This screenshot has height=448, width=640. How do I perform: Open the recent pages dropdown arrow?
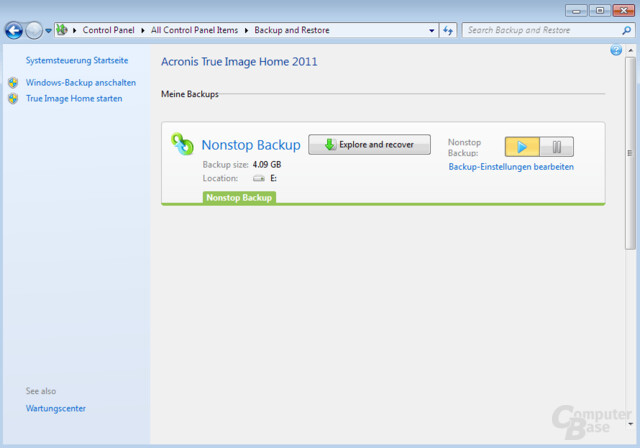tap(48, 31)
